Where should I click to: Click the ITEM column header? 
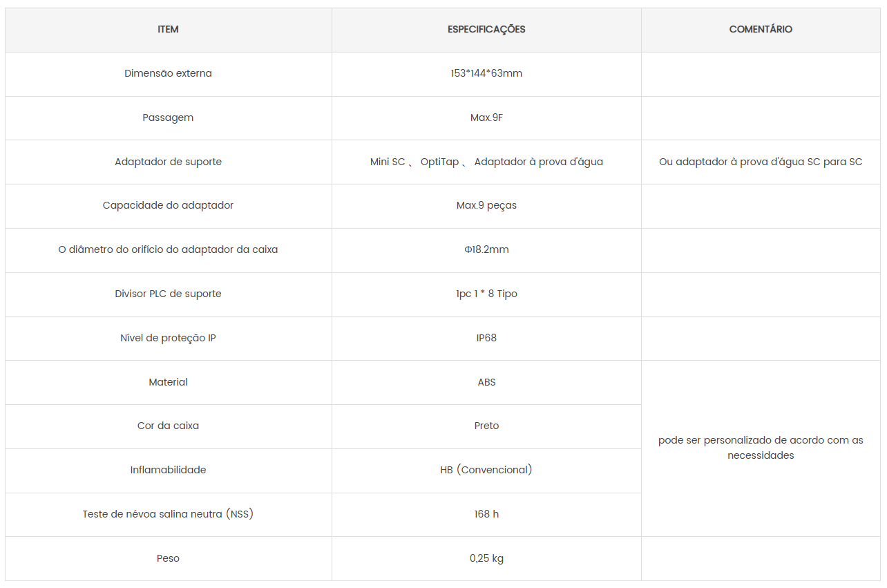(168, 30)
